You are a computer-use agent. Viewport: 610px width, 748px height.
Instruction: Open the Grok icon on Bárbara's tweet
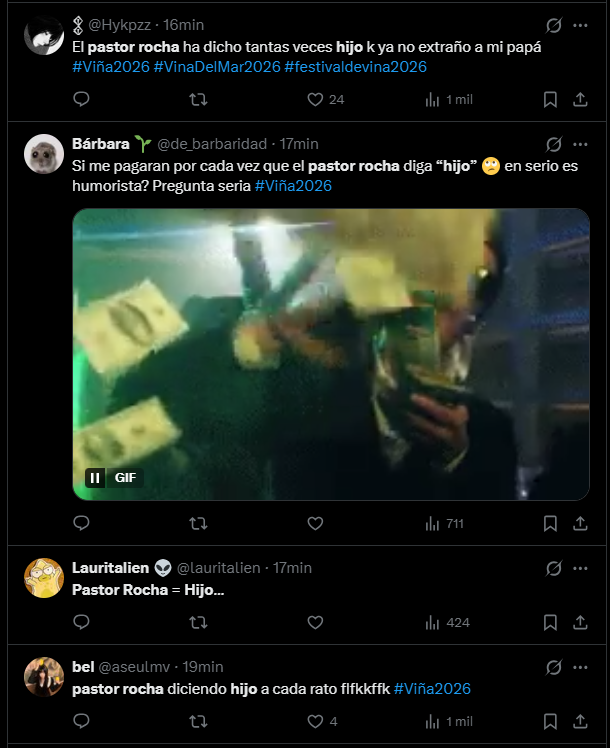tap(554, 144)
